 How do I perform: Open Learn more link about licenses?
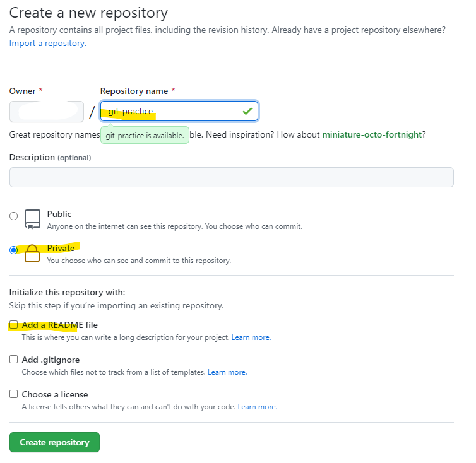click(x=258, y=407)
